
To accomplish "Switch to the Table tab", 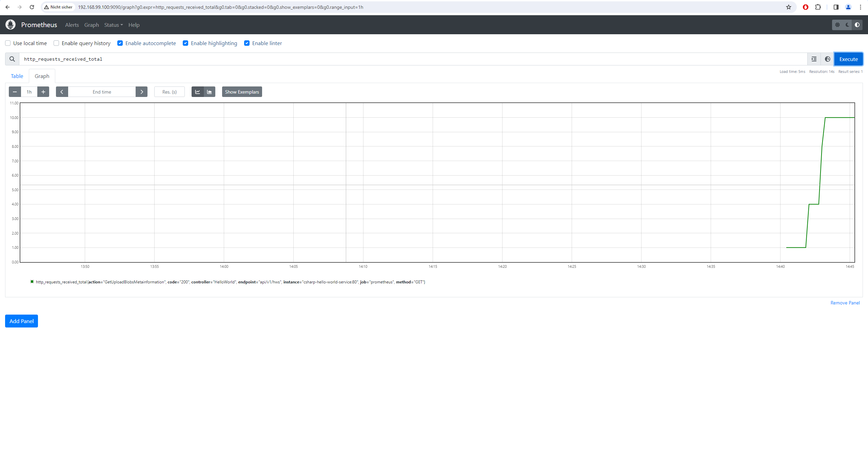I will 17,76.
